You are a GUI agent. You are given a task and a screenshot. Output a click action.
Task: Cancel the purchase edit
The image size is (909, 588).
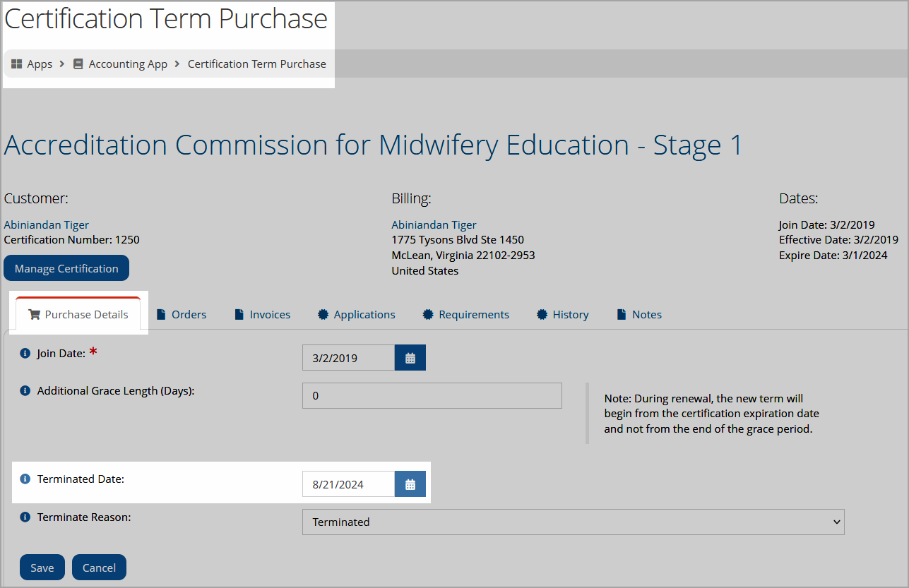(x=99, y=568)
